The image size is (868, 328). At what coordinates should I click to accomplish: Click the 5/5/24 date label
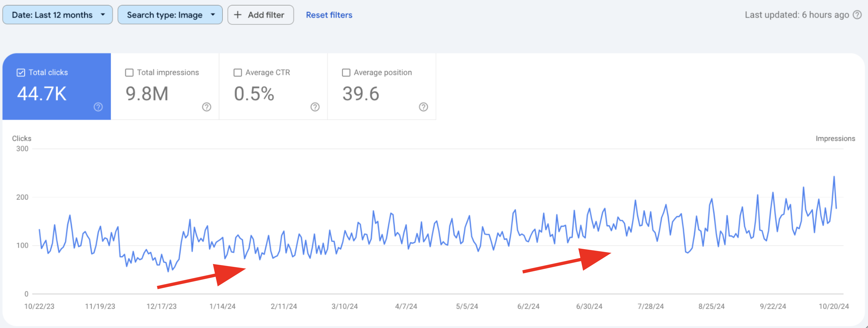[x=467, y=306]
